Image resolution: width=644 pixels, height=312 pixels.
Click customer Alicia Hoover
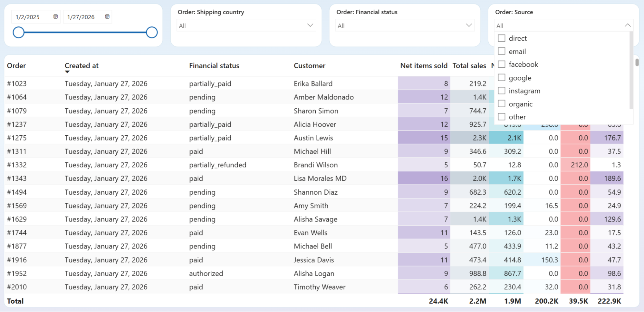[x=315, y=124]
